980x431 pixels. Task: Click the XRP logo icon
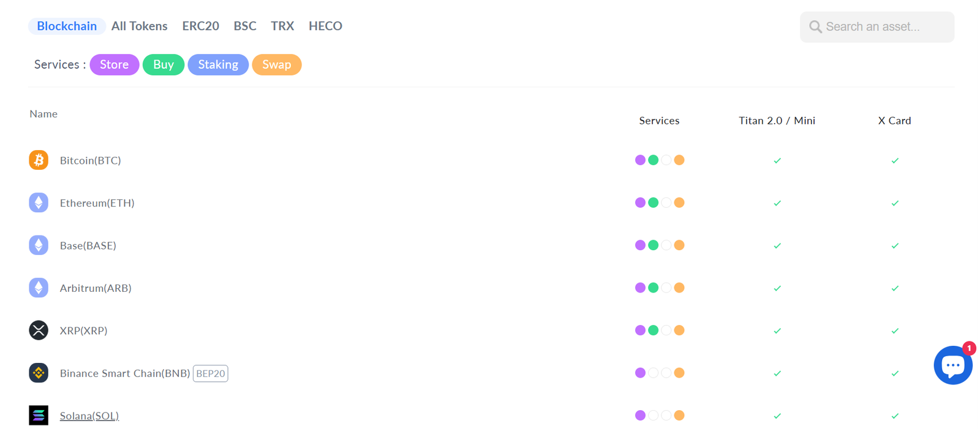39,330
